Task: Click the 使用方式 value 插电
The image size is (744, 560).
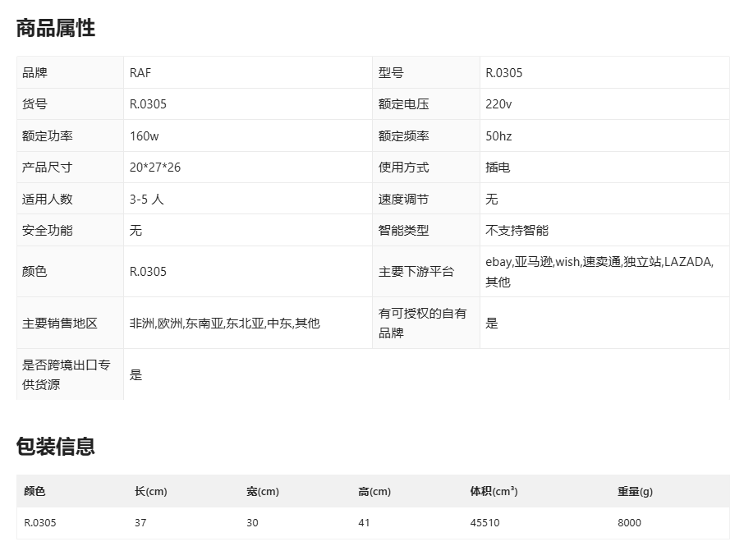Action: click(x=498, y=168)
